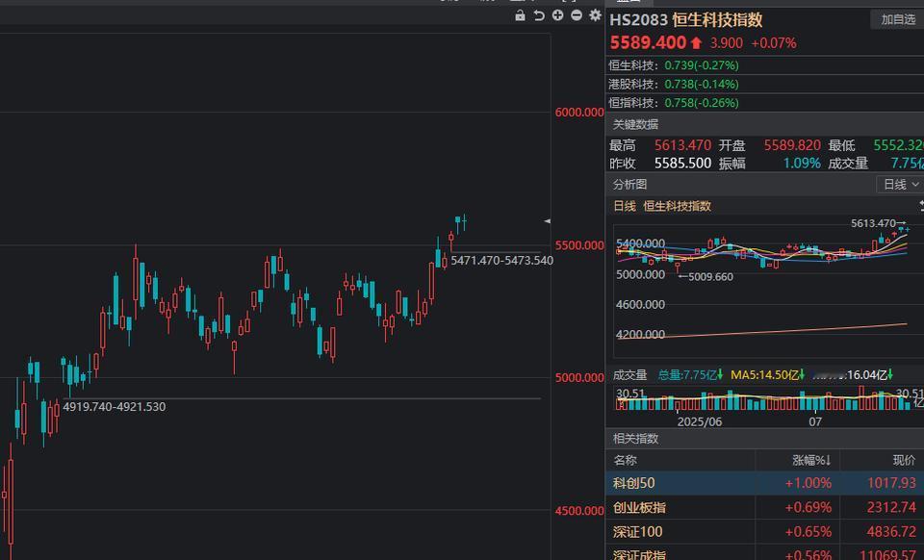Add index to watchlist with 加自选

tap(897, 20)
